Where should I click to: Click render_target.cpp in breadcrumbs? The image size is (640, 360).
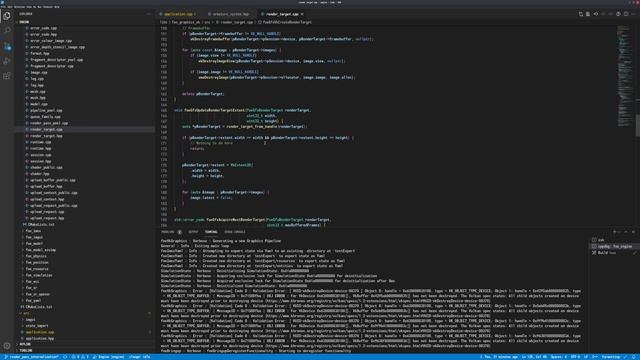(x=236, y=22)
